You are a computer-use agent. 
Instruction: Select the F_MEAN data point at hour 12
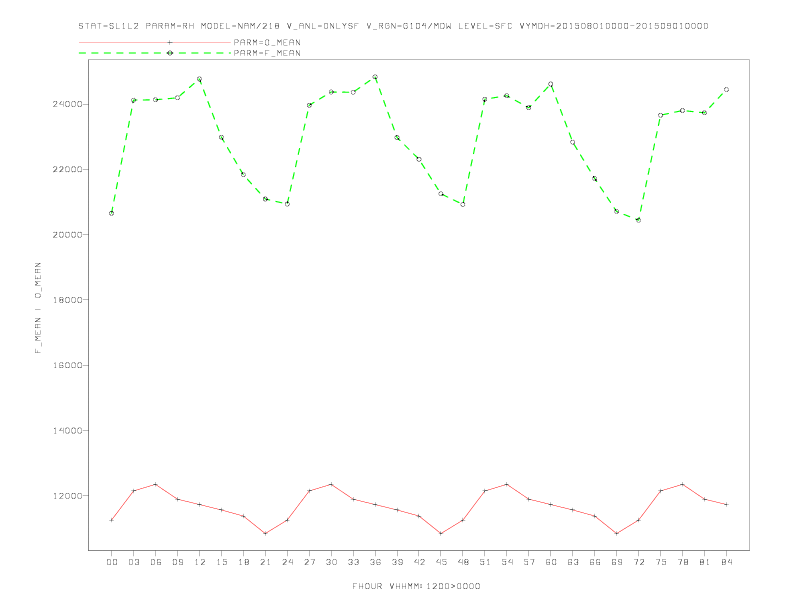[200, 79]
